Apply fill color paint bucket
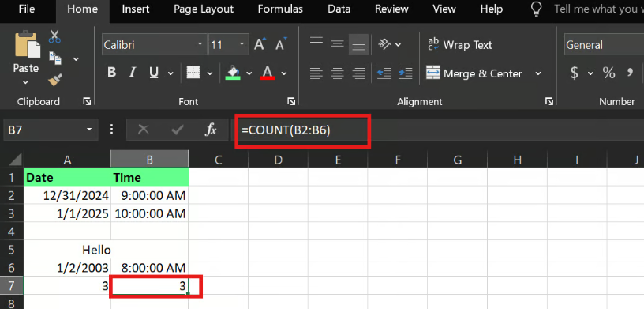 tap(233, 73)
